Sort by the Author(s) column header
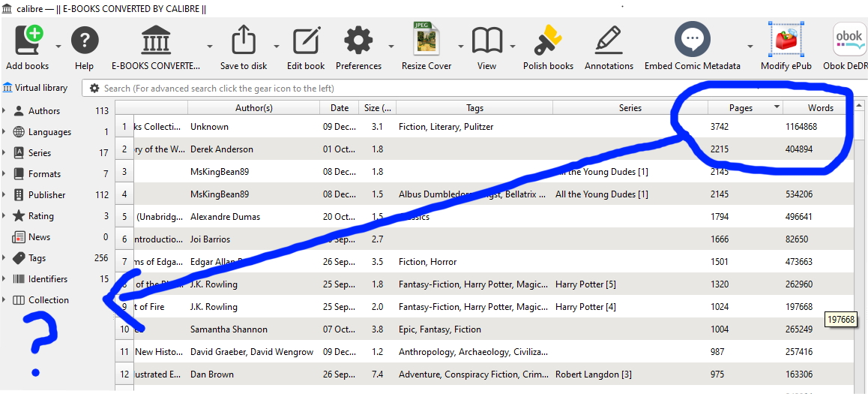868x394 pixels. 254,107
